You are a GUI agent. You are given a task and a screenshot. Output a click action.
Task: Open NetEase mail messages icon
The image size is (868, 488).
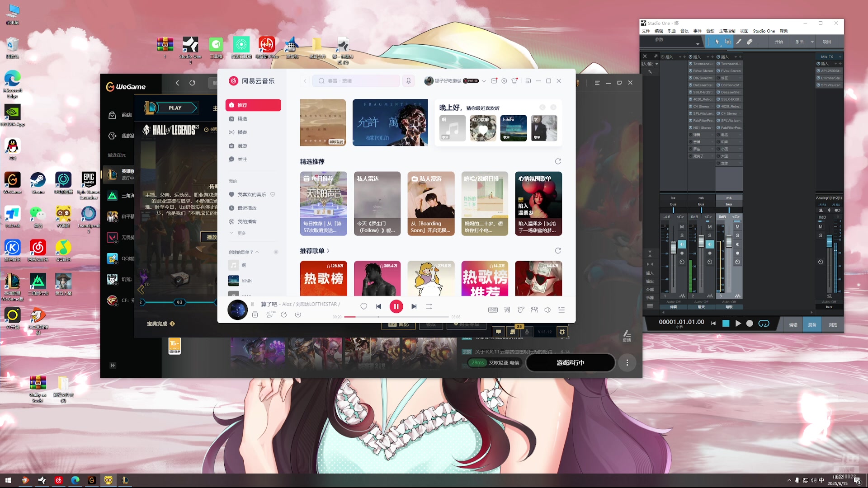pyautogui.click(x=494, y=81)
